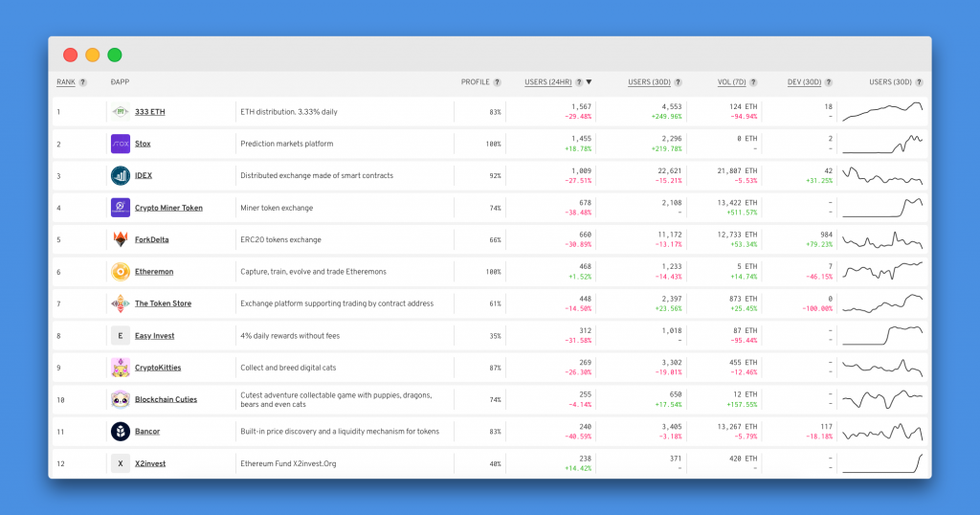Image resolution: width=980 pixels, height=515 pixels.
Task: Click the CryptoKitties cat logo icon
Action: pos(120,368)
